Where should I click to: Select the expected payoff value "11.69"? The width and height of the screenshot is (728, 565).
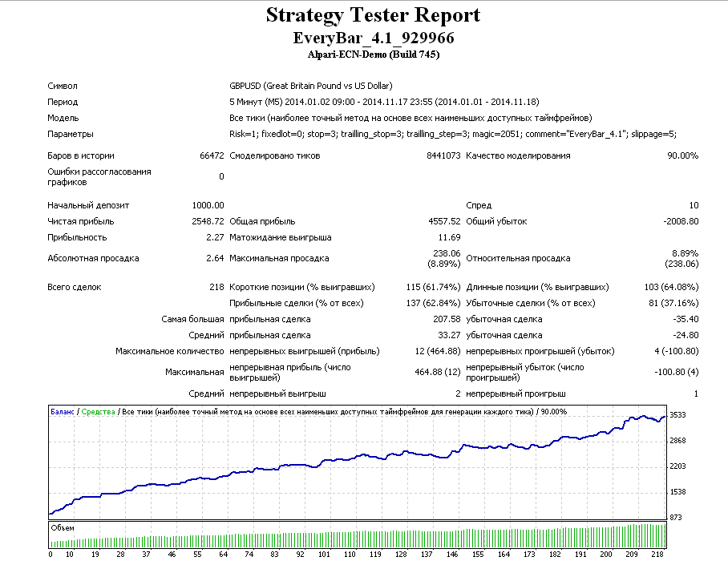tap(450, 238)
